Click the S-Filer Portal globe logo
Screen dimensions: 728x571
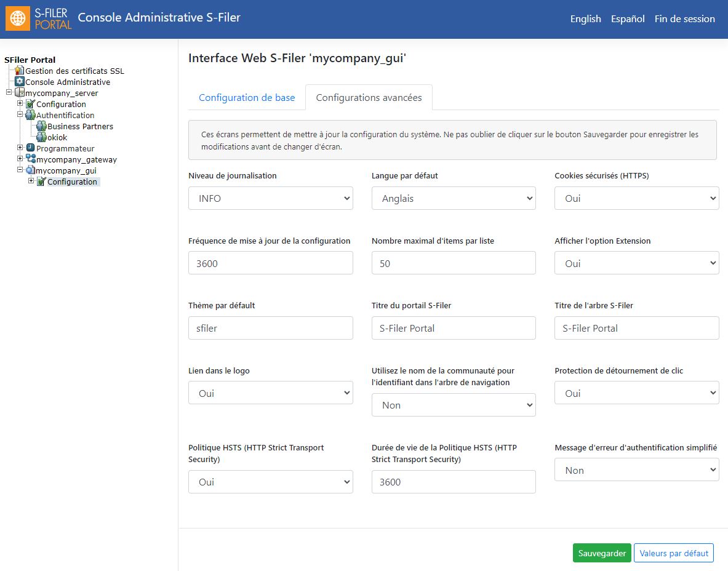pos(18,18)
